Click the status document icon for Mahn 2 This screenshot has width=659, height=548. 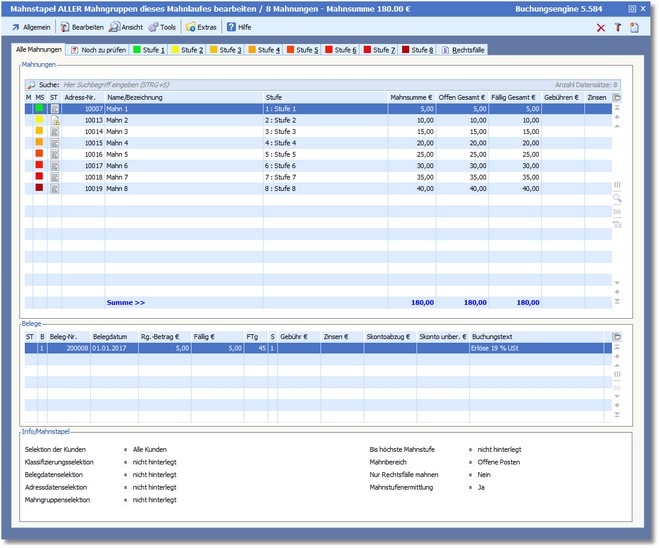[55, 120]
